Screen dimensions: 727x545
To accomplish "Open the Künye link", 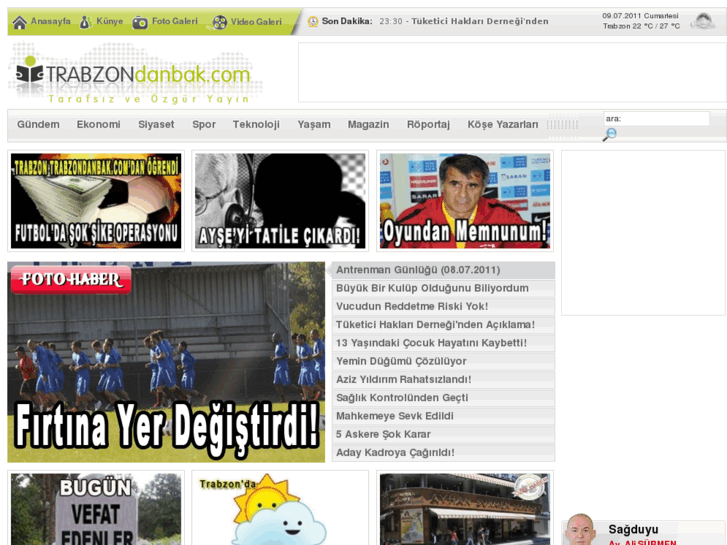I will (x=109, y=21).
